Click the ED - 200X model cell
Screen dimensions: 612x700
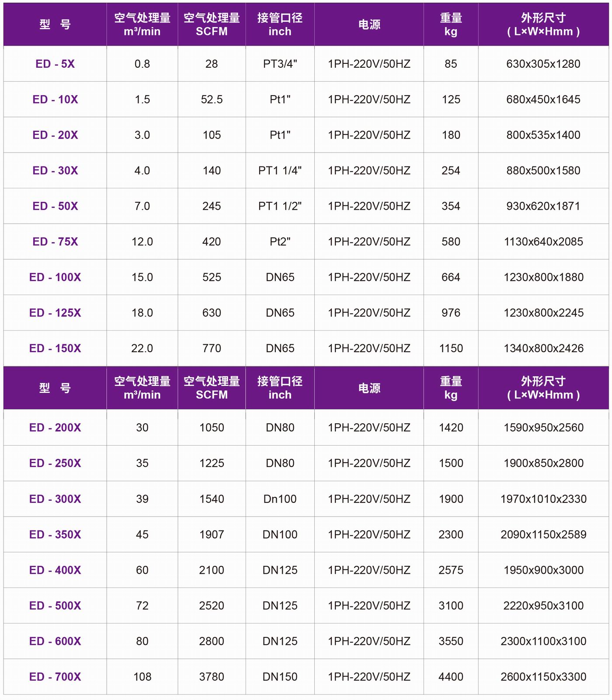[x=55, y=427]
